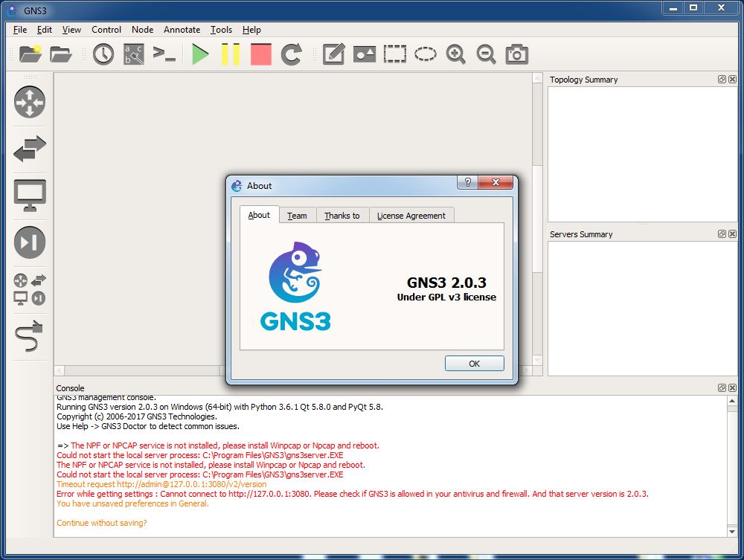
Task: Close the Topology Summary panel
Action: click(x=733, y=79)
